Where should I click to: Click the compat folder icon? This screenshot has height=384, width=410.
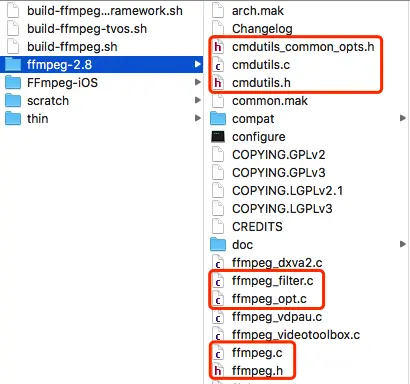pyautogui.click(x=218, y=119)
